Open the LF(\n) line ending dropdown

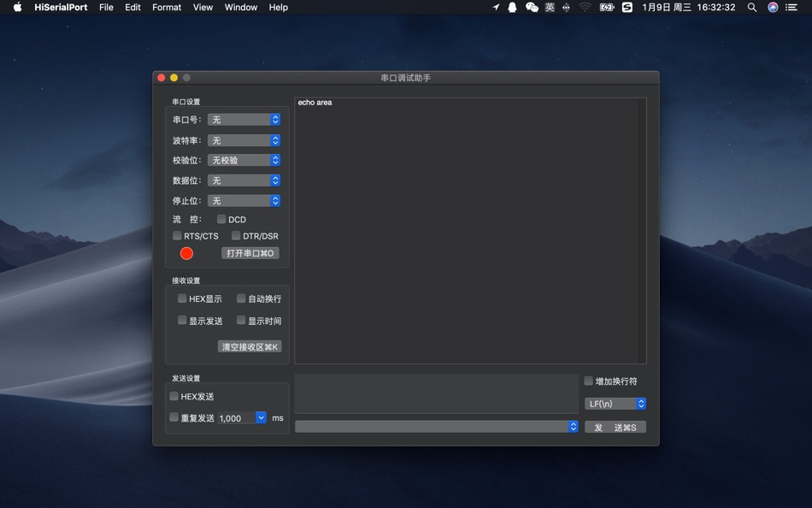tap(615, 404)
